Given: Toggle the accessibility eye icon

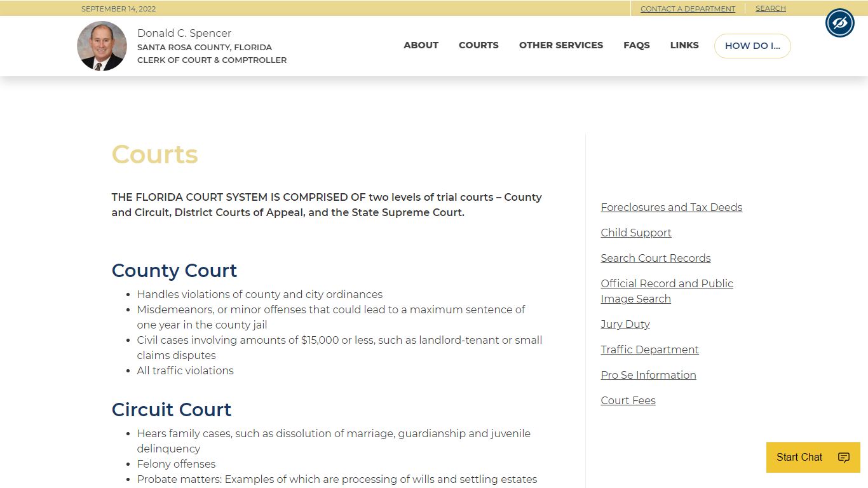Looking at the screenshot, I should pos(839,24).
